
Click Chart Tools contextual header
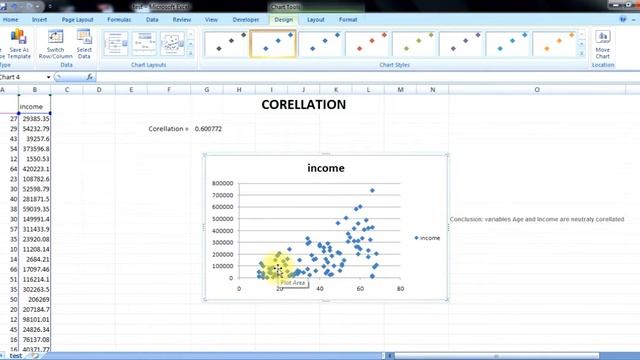(x=285, y=7)
